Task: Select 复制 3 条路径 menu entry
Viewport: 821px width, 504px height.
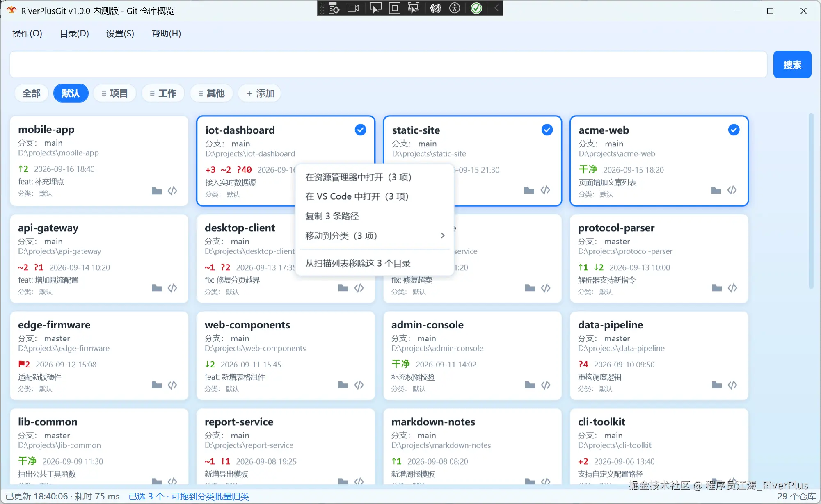Action: (375, 216)
